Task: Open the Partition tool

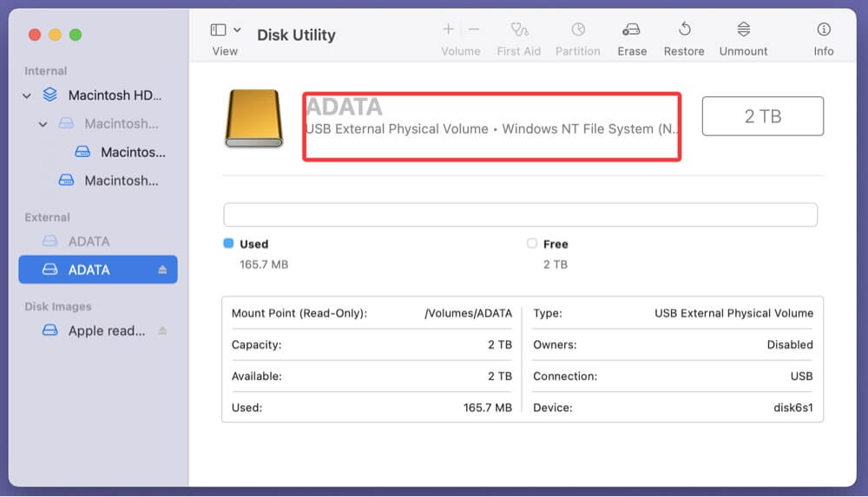Action: pos(577,39)
